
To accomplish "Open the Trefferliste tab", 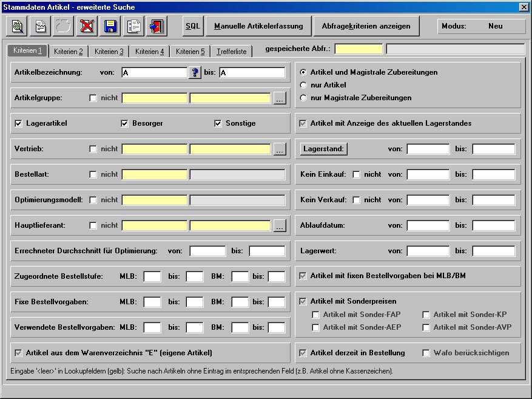I will [x=232, y=52].
